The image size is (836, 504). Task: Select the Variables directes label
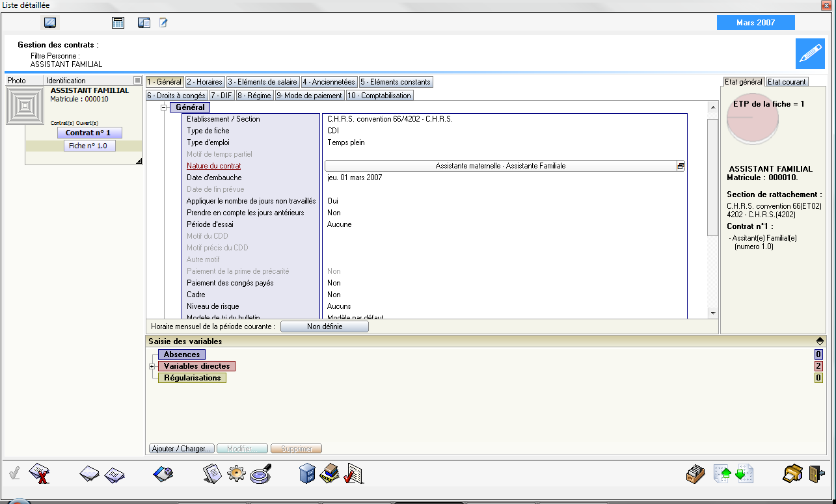[x=196, y=366]
